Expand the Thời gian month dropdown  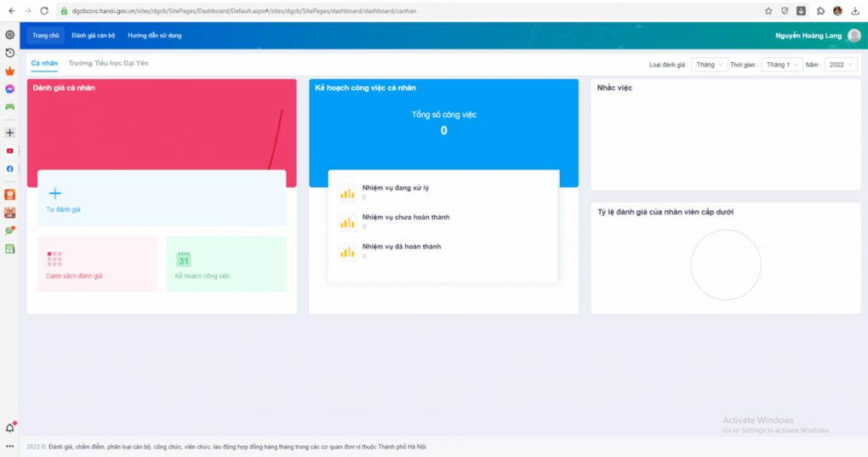point(782,65)
